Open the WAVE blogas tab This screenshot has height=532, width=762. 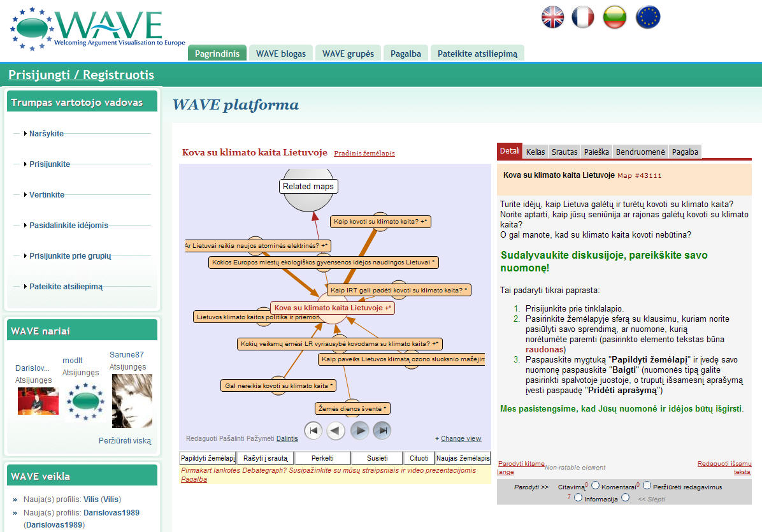tap(281, 54)
